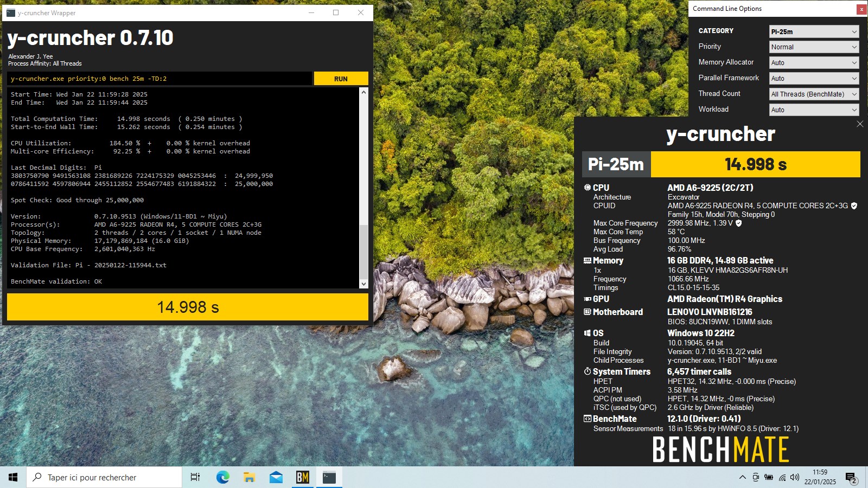Open the taskbar clock and date
The width and height of the screenshot is (868, 488).
click(820, 477)
